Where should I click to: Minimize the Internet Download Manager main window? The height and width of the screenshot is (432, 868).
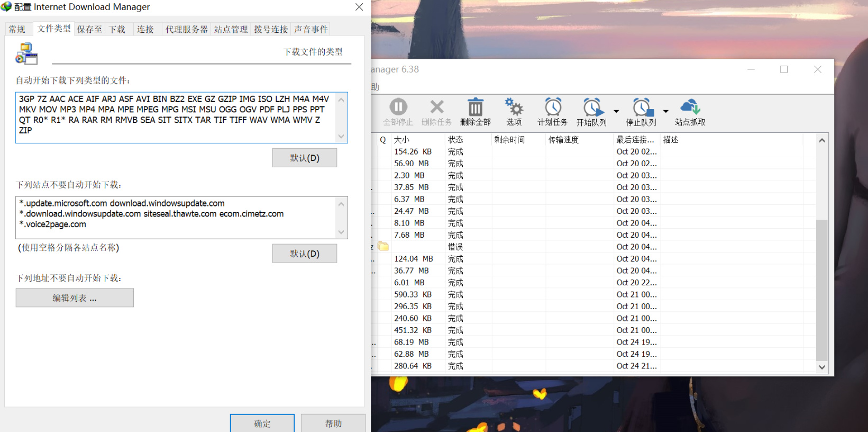click(751, 69)
